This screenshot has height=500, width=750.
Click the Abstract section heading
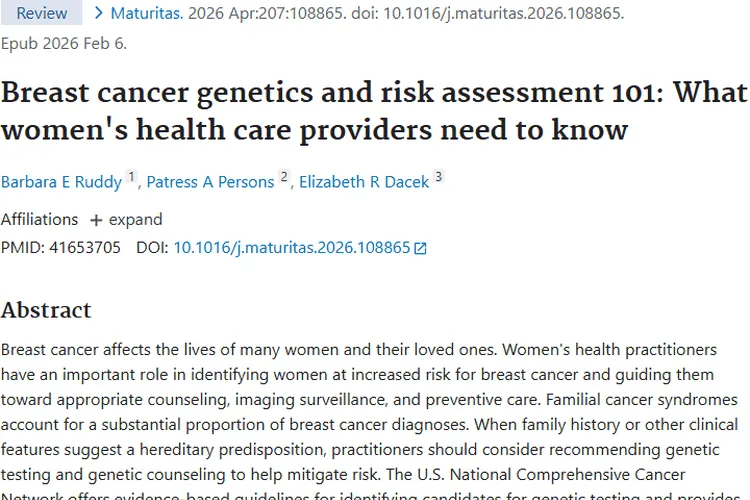click(46, 310)
